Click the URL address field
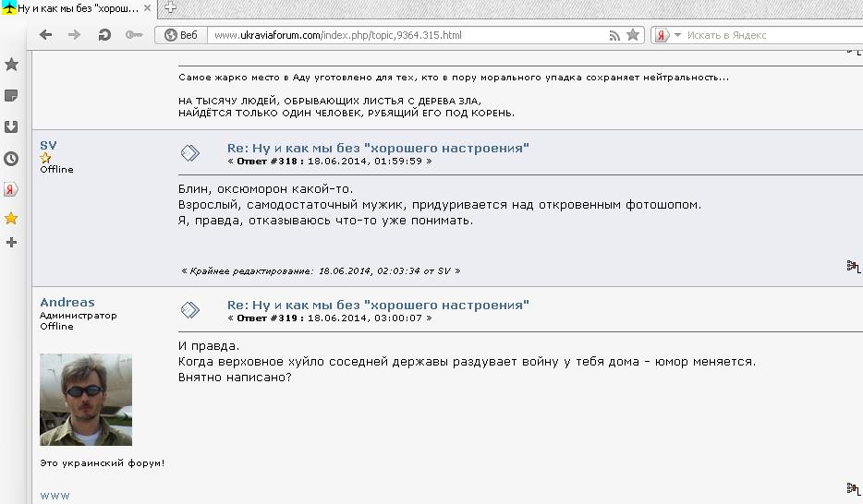Image resolution: width=863 pixels, height=504 pixels. tap(407, 35)
